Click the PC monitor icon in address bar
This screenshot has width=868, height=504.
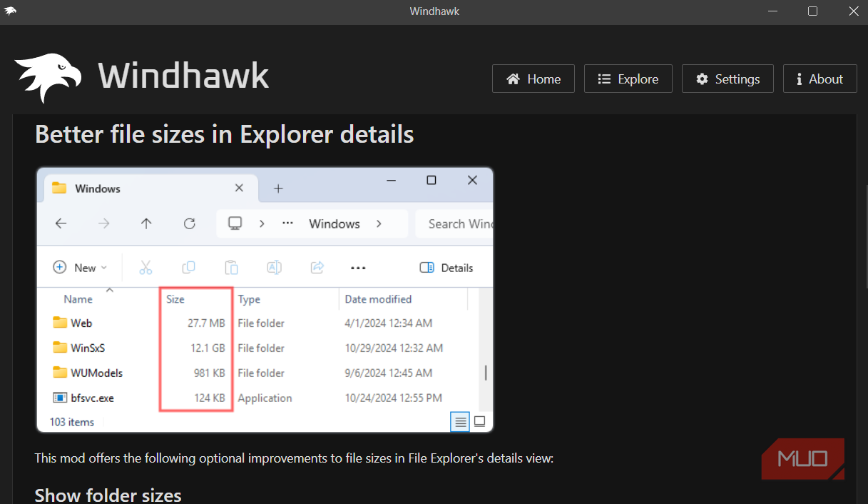point(235,223)
